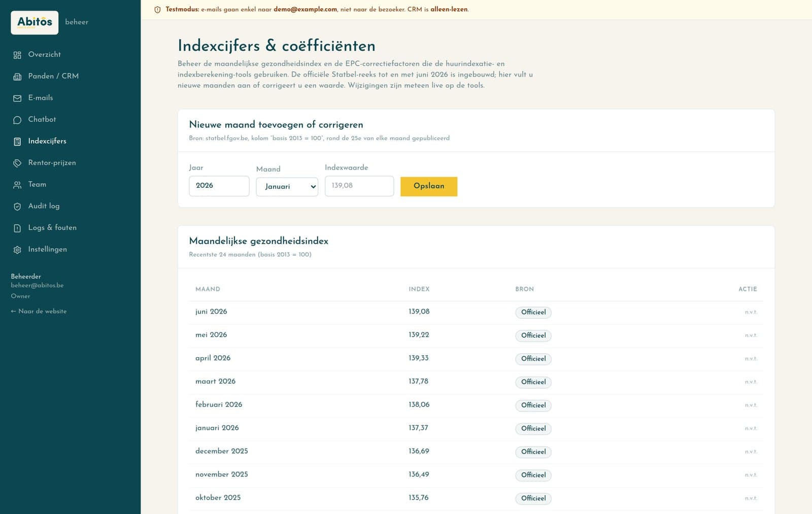Click the Officieel badge for juni 2026

coord(533,313)
